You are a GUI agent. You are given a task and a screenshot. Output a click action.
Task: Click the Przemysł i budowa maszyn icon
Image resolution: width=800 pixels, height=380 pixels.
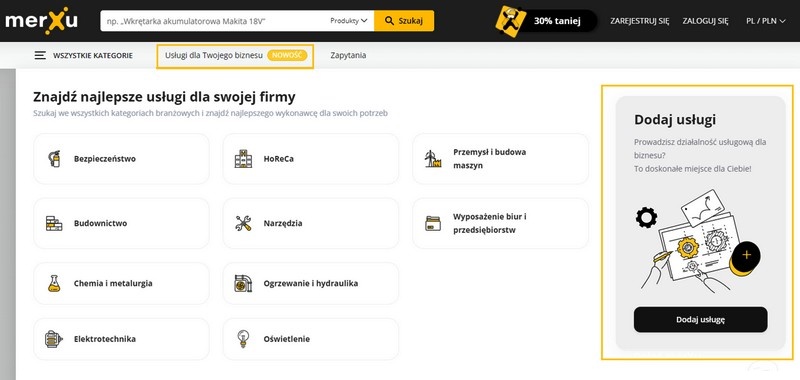tap(433, 159)
